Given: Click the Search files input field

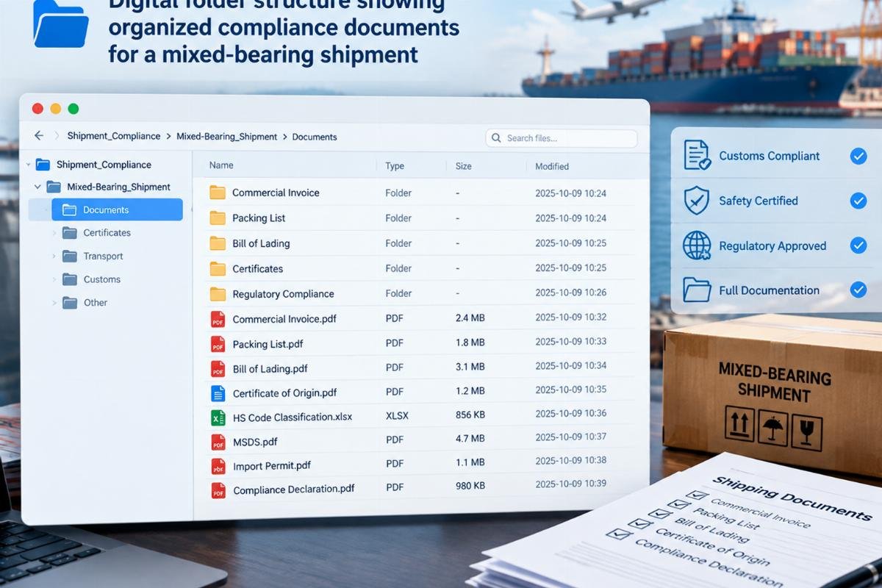Looking at the screenshot, I should [x=562, y=138].
